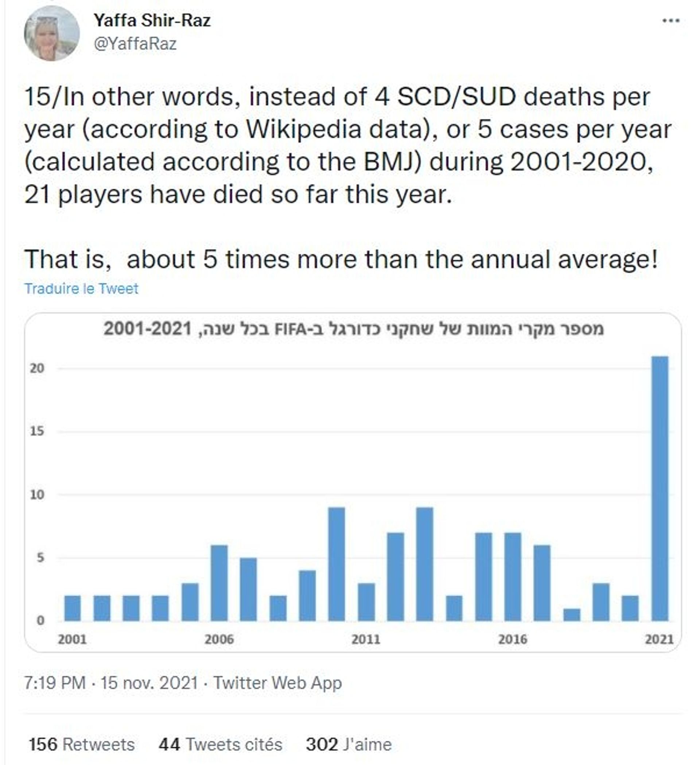Open the Yaffa Shir-Raz display name link
This screenshot has height=765, width=700.
pos(152,20)
